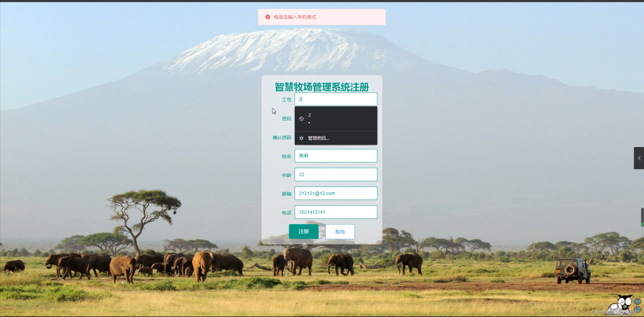Click the globe icon beside saved credential
Viewport: 644px width, 317px height.
click(x=301, y=119)
